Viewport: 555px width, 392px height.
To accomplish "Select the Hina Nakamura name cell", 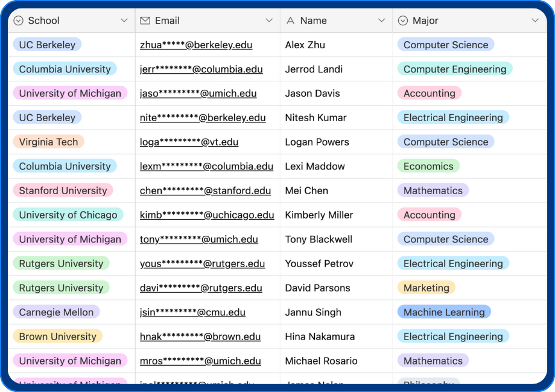I will click(x=336, y=337).
